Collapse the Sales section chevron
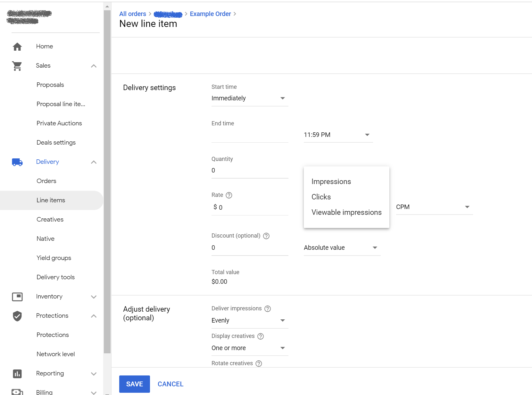The height and width of the screenshot is (395, 532). click(x=94, y=66)
